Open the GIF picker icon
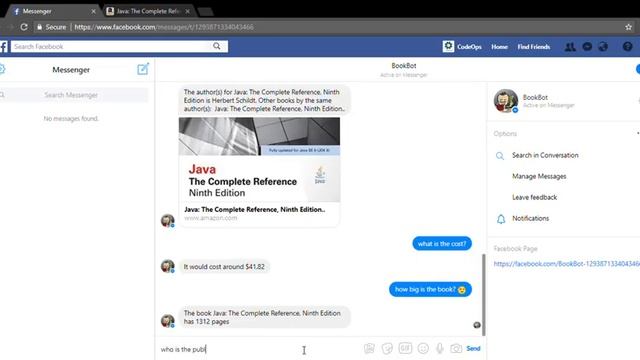The image size is (640, 360). (405, 348)
